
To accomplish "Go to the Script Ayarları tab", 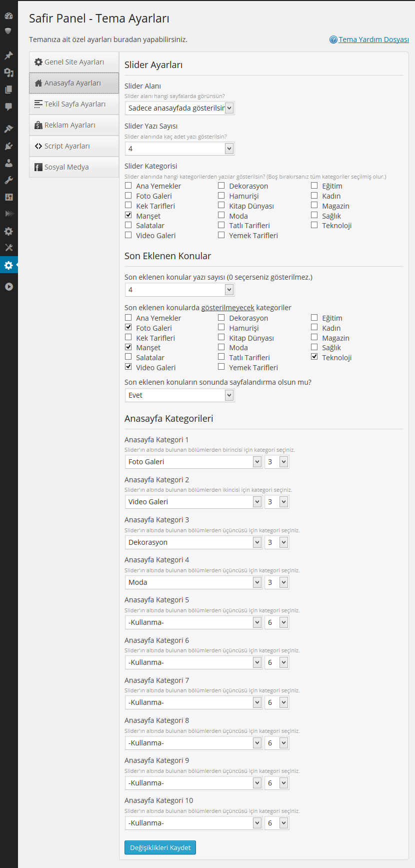I will tap(74, 146).
